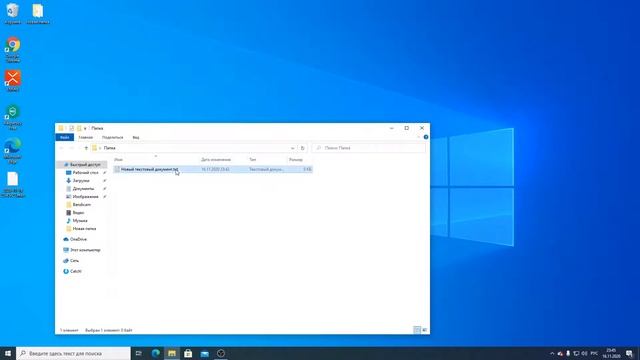The height and width of the screenshot is (360, 640).
Task: Open the Action Center notifications icon
Action: [629, 353]
